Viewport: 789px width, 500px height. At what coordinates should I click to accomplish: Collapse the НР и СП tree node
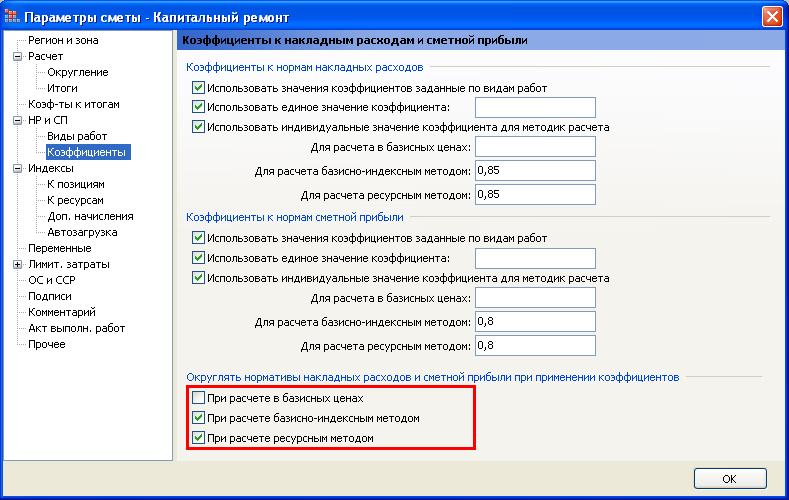pyautogui.click(x=17, y=120)
